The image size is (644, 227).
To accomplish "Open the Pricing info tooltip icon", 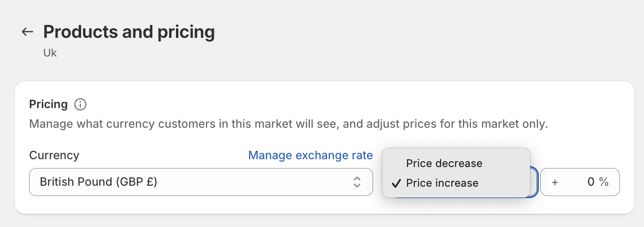I will click(80, 104).
